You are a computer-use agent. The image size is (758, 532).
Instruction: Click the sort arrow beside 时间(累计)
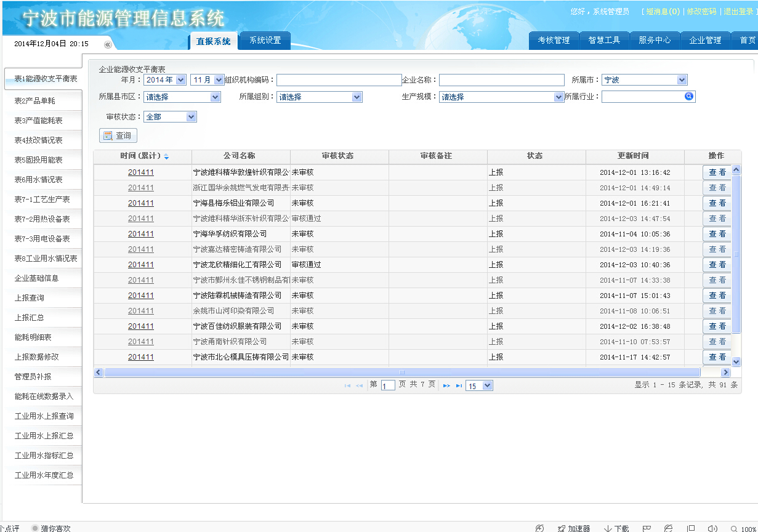point(166,156)
